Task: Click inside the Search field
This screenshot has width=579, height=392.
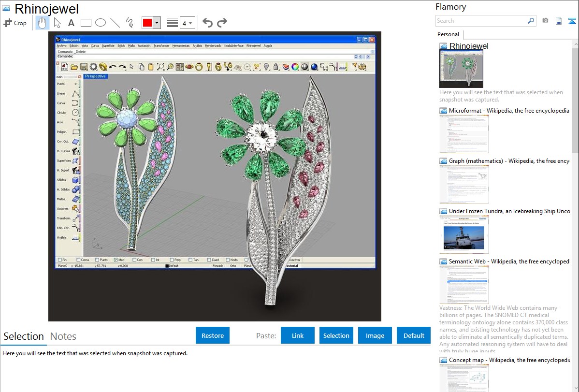Action: click(x=481, y=21)
